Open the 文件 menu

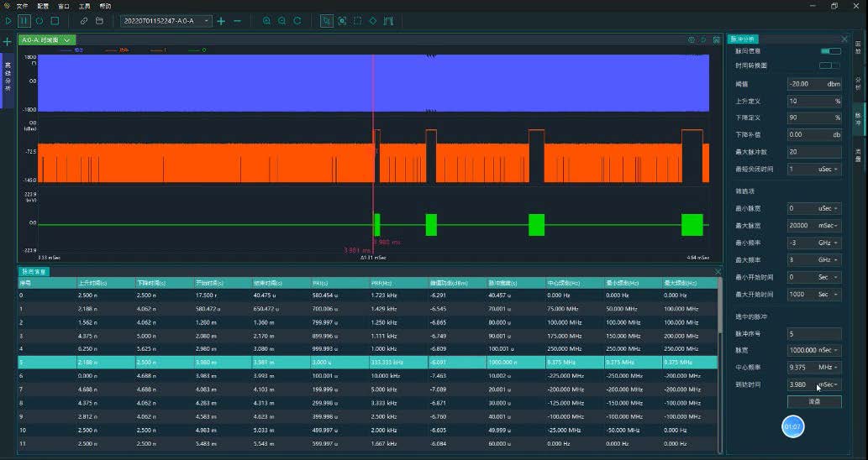(23, 5)
